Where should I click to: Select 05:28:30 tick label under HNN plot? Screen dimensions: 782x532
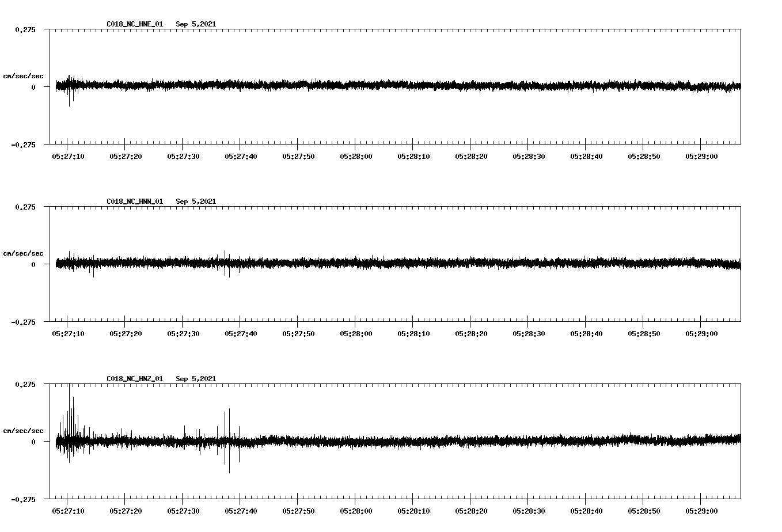[529, 333]
